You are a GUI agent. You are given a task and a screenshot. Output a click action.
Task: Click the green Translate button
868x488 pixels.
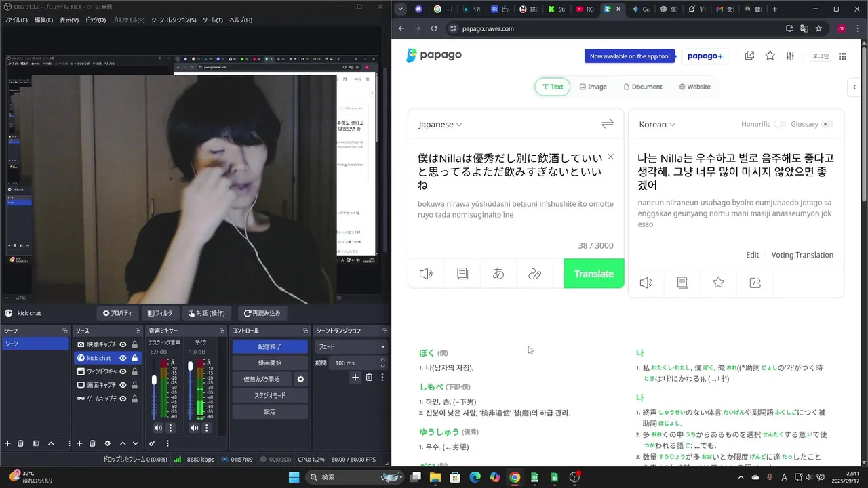click(593, 274)
